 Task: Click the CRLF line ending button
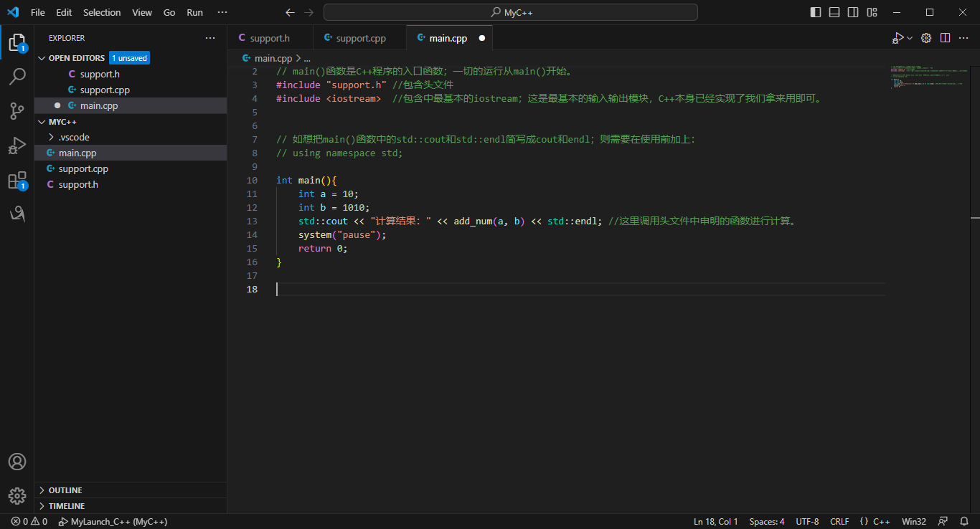point(839,521)
